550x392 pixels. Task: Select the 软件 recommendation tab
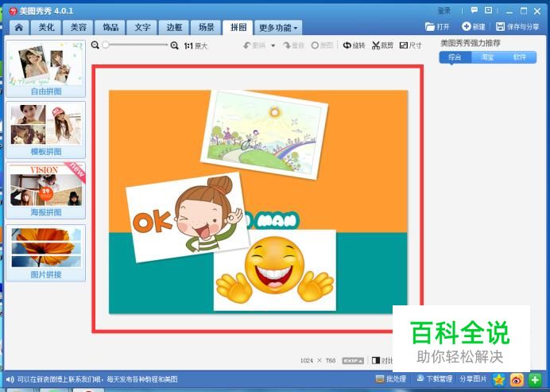tap(520, 57)
